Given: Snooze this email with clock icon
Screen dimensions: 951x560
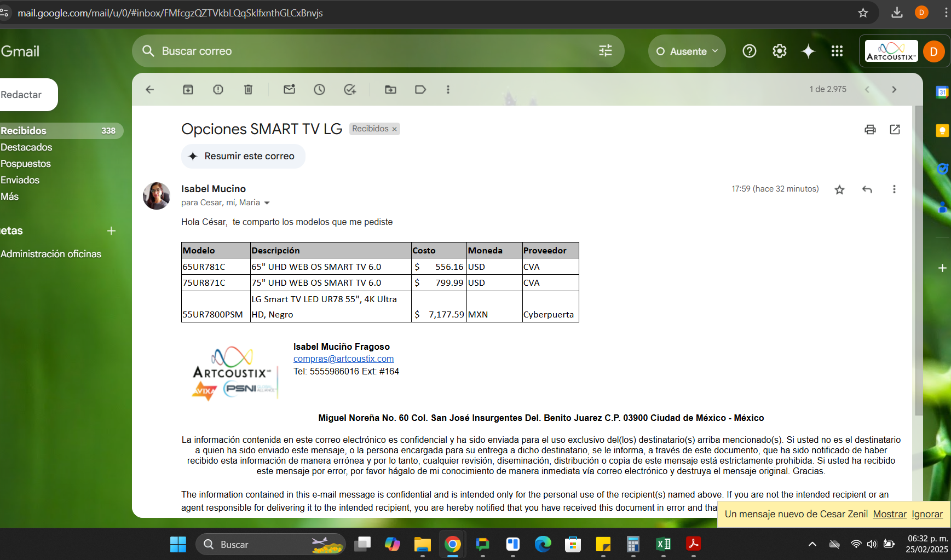Looking at the screenshot, I should (319, 89).
